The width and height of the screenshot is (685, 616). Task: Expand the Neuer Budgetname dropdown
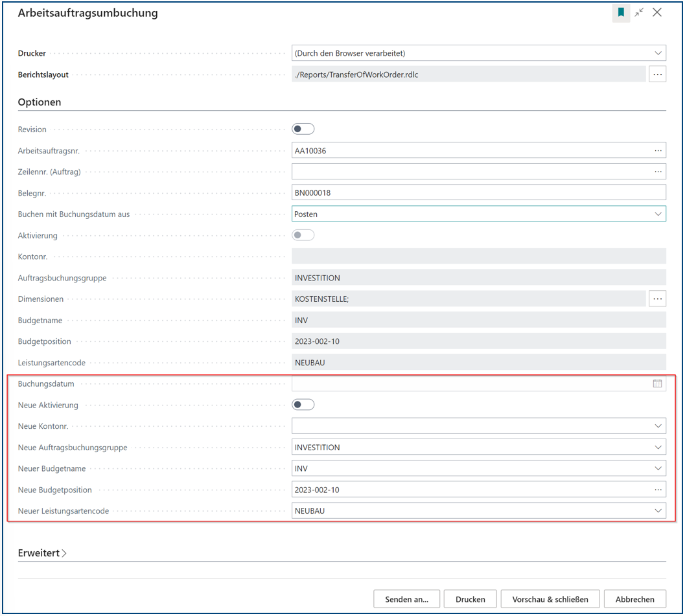tap(658, 468)
